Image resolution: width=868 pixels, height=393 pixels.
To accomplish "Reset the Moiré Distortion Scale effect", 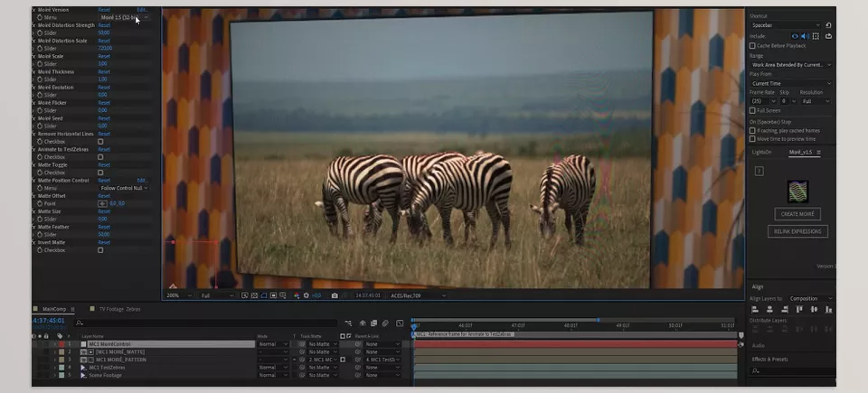I will (104, 41).
